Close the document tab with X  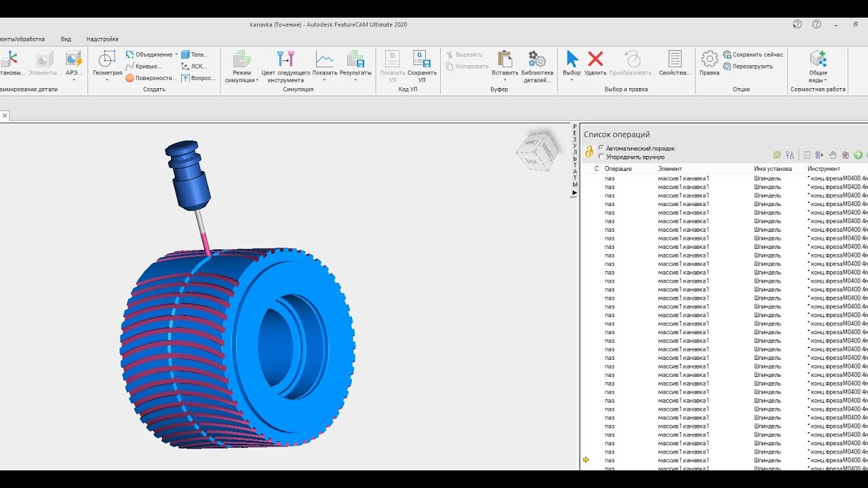tap(4, 116)
